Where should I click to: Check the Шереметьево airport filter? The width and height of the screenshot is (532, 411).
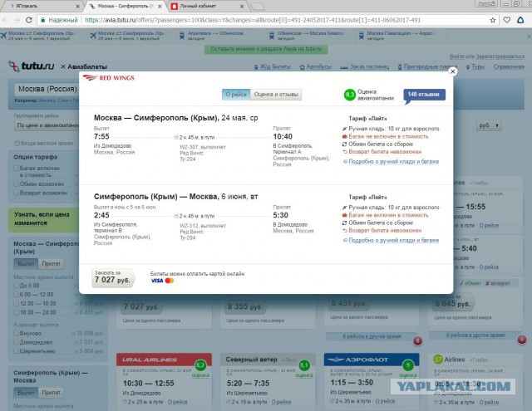pyautogui.click(x=16, y=351)
